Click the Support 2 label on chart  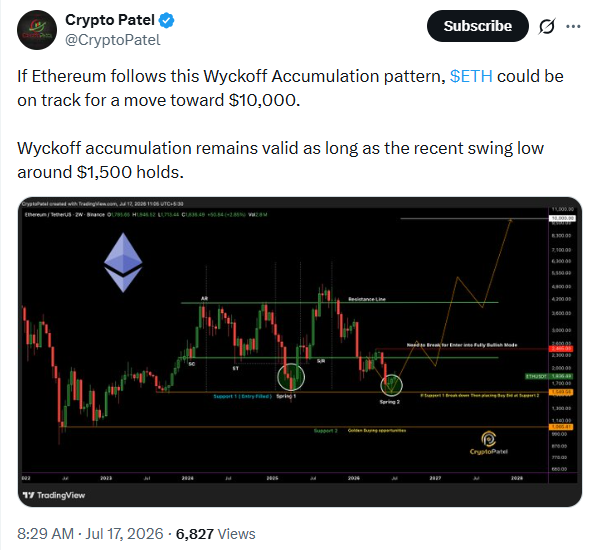point(325,431)
